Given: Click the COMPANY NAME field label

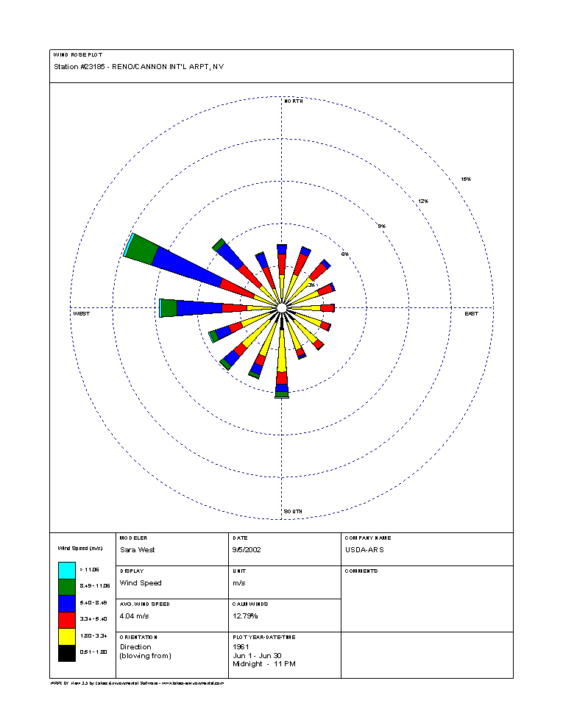Looking at the screenshot, I should [x=368, y=538].
